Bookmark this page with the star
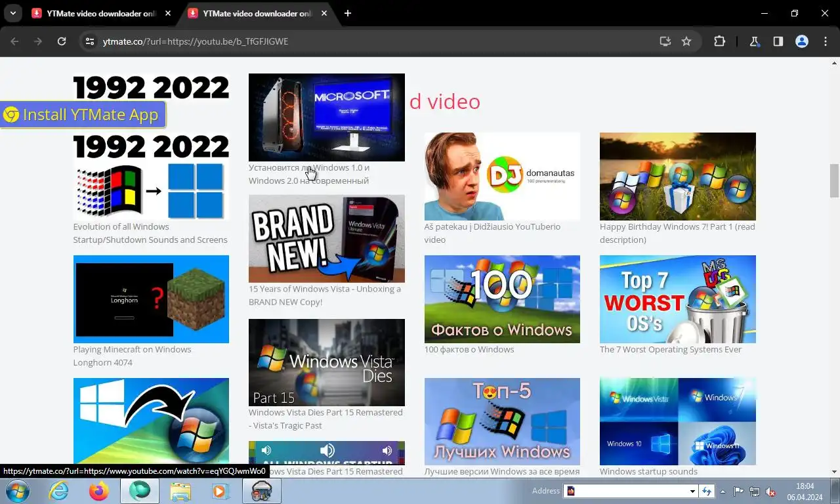840x504 pixels. click(x=686, y=41)
